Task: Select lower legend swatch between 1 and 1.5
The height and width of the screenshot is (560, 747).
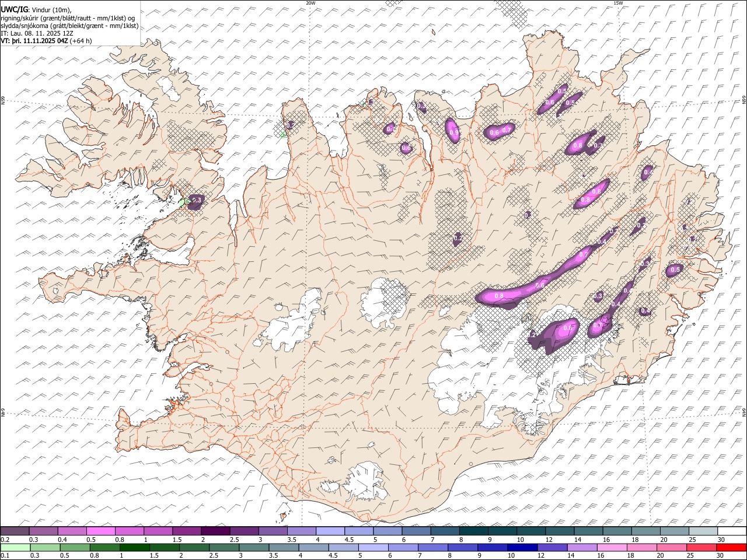Action: point(135,547)
